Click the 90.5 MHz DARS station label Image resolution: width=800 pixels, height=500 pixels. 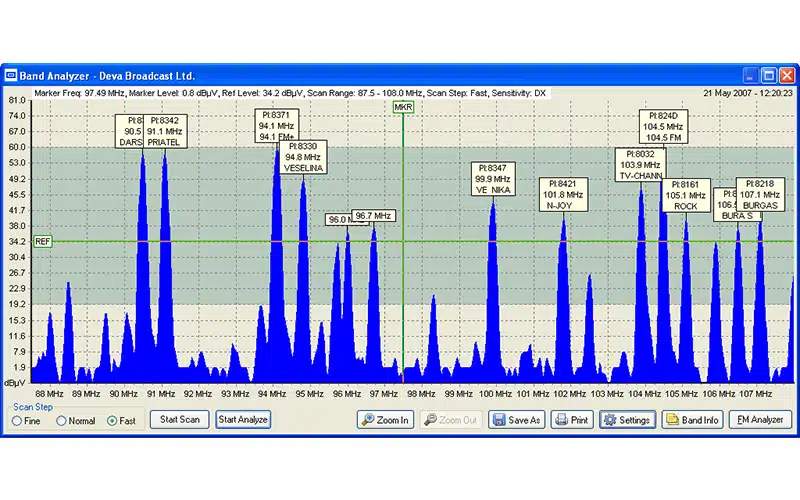(x=130, y=131)
